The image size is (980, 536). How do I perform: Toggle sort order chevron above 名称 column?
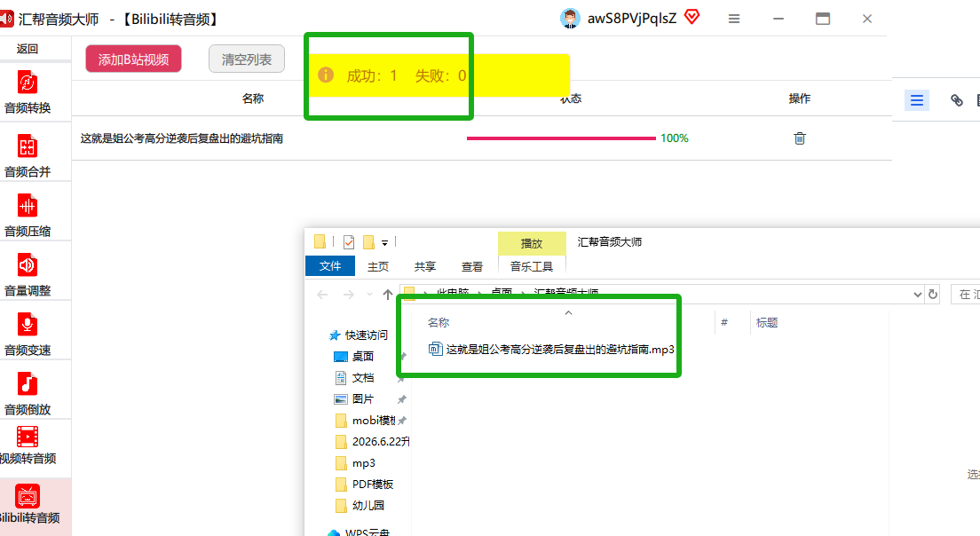568,312
